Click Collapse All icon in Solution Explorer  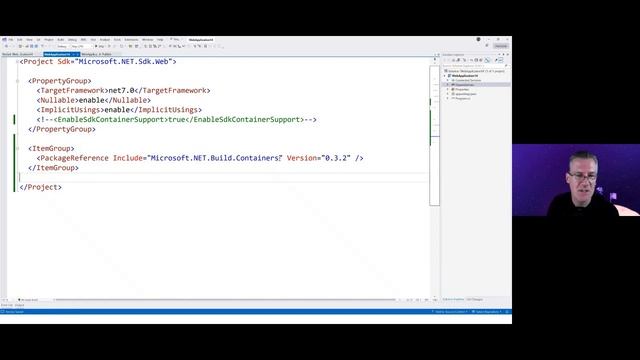point(476,60)
